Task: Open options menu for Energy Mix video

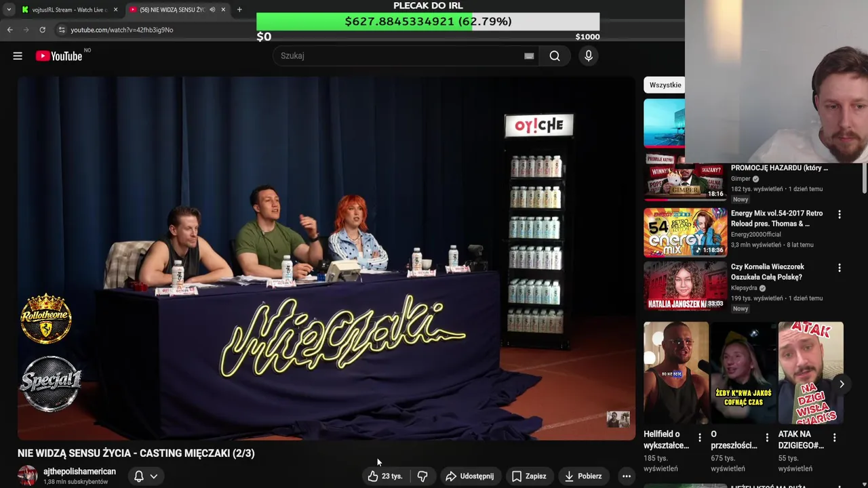Action: 840,214
